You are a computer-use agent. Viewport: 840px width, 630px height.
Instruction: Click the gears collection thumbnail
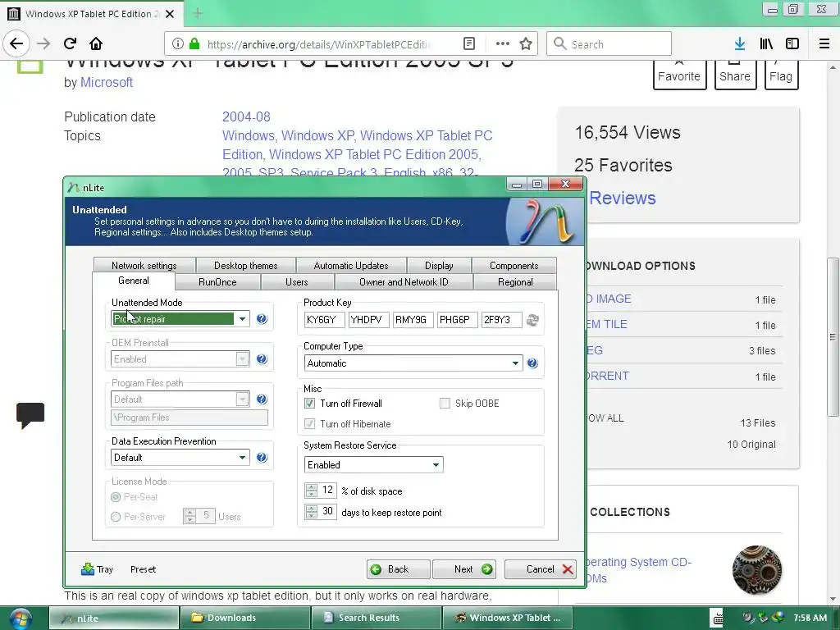pyautogui.click(x=756, y=570)
